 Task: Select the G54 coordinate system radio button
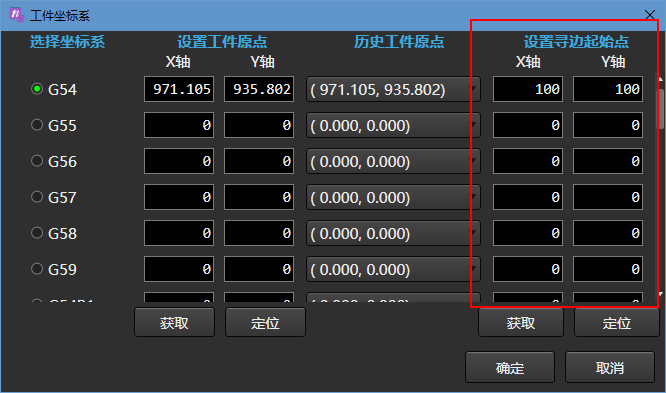point(37,89)
